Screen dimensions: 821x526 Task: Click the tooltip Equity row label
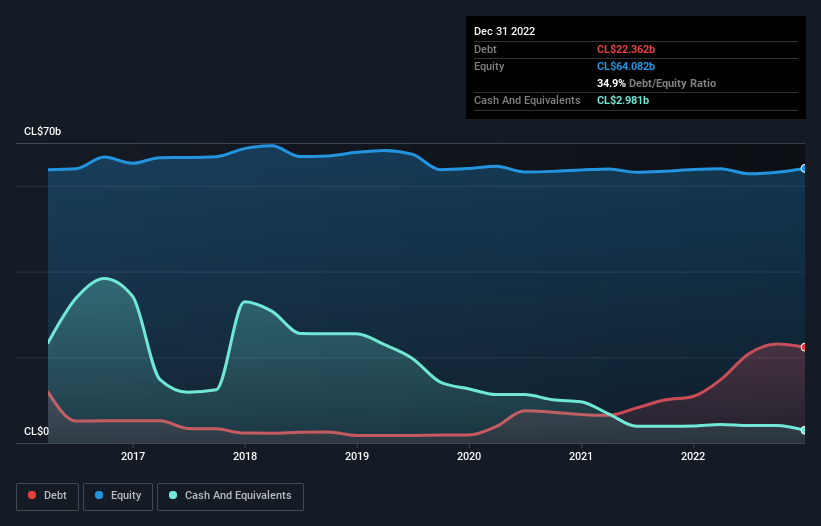click(489, 66)
